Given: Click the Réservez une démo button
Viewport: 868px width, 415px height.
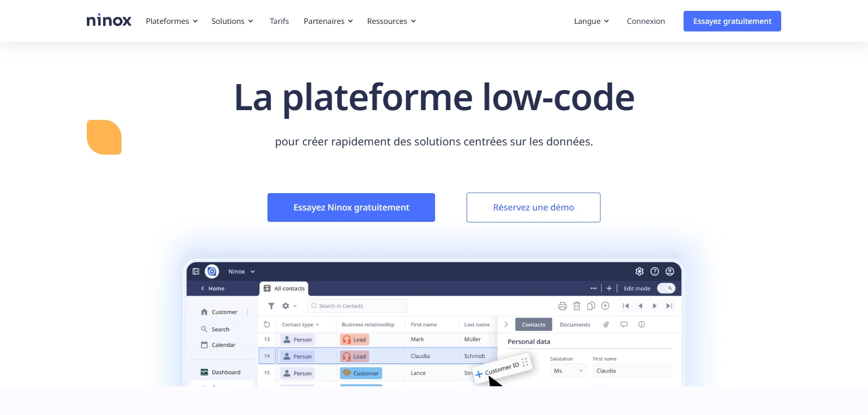Looking at the screenshot, I should [x=533, y=207].
